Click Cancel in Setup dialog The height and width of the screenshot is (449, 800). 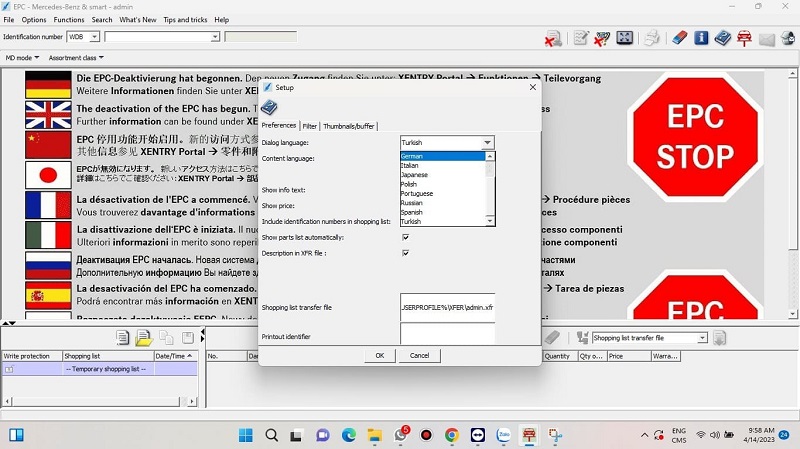(419, 356)
